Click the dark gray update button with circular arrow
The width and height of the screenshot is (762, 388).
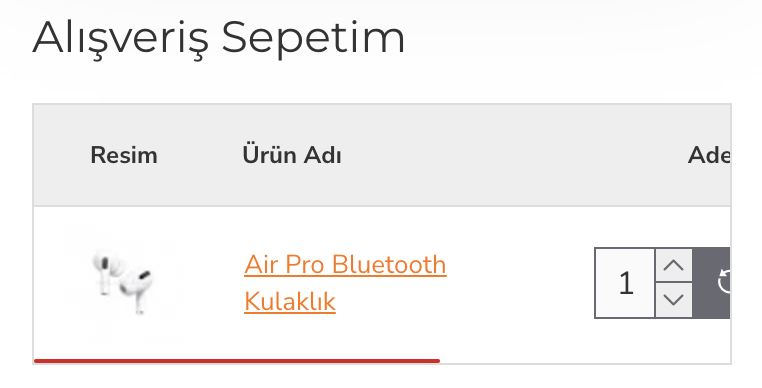tap(711, 283)
